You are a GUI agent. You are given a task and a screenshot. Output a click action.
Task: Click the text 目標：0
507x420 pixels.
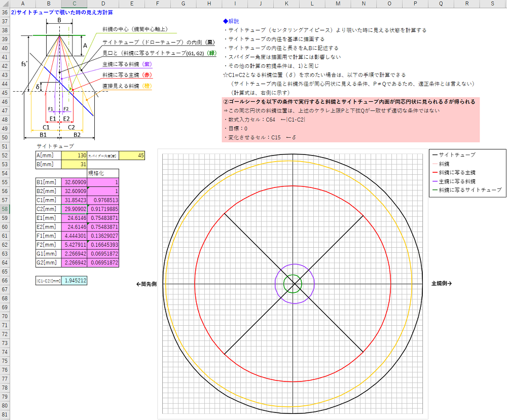coord(236,129)
